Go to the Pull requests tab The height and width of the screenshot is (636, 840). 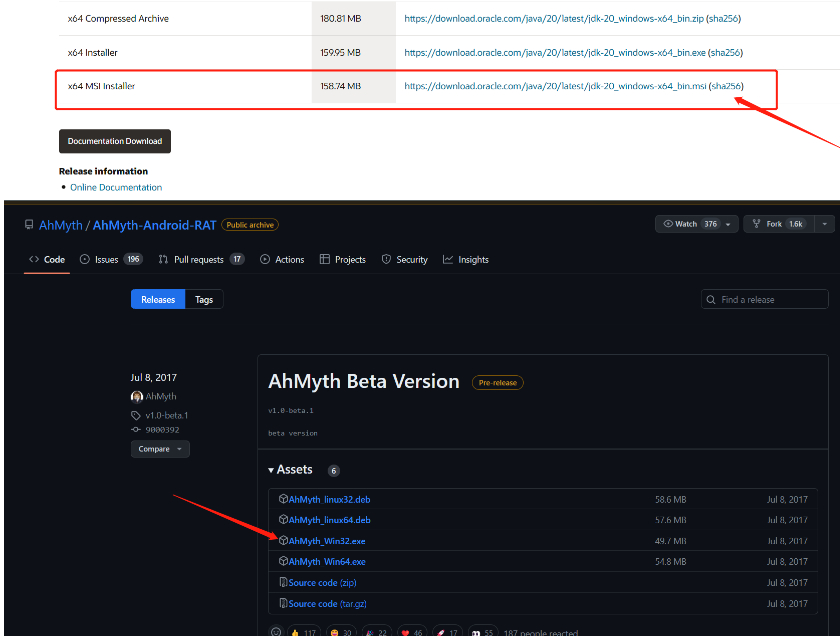(200, 260)
